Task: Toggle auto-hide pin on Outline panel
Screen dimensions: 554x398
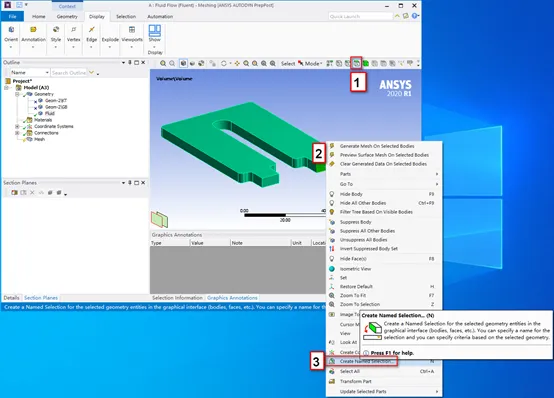Action: point(130,63)
